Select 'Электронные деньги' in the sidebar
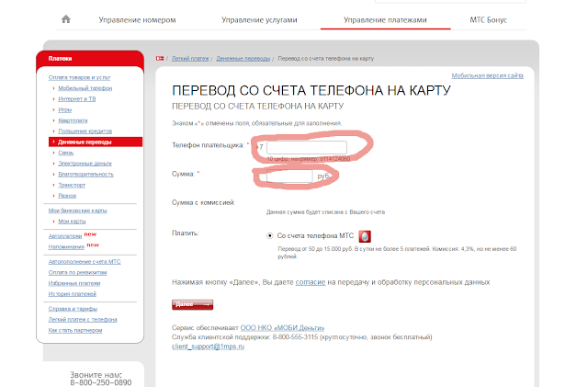The height and width of the screenshot is (387, 588). tap(85, 164)
